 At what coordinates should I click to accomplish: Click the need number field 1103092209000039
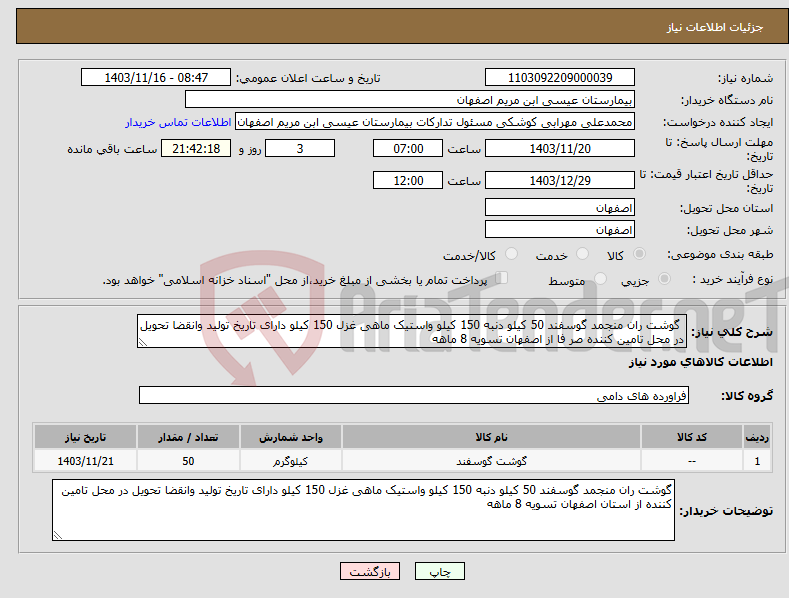560,78
